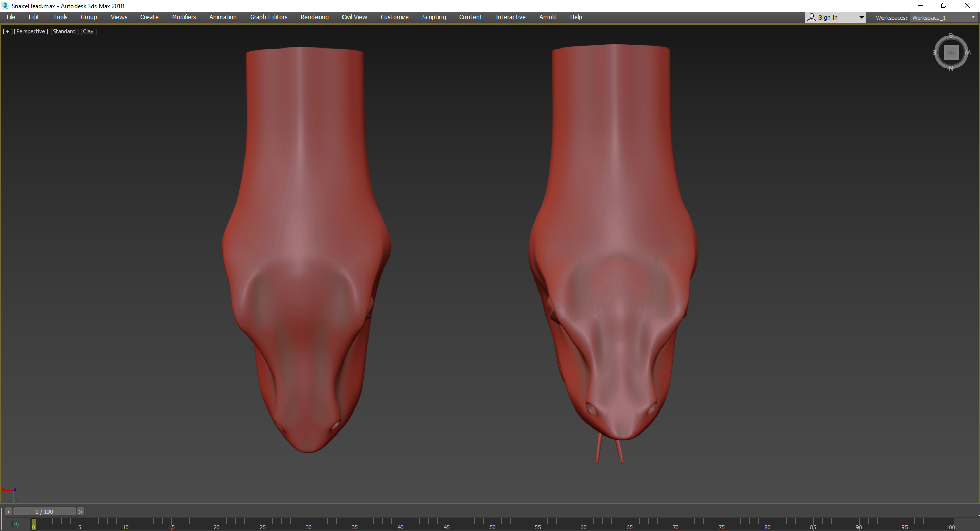Open the Customize menu
This screenshot has height=531, width=980.
click(395, 17)
